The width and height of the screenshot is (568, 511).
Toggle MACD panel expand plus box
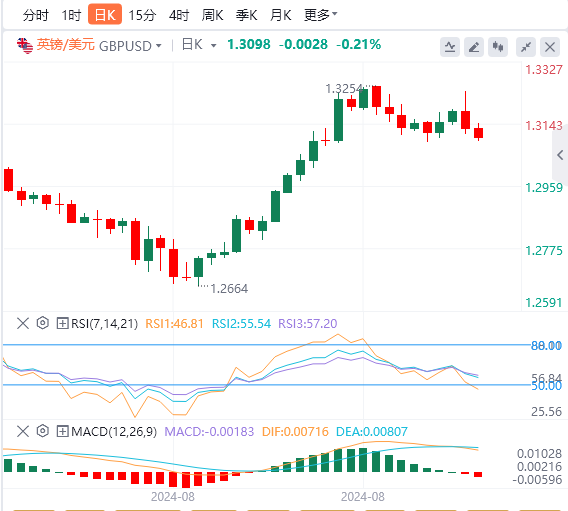point(62,431)
